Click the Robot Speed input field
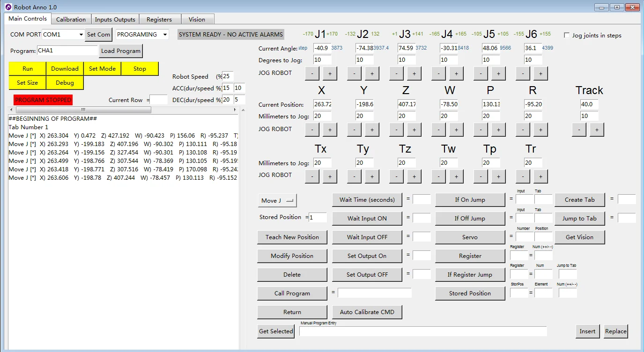Screen dimensions: 644x352 pyautogui.click(x=228, y=76)
